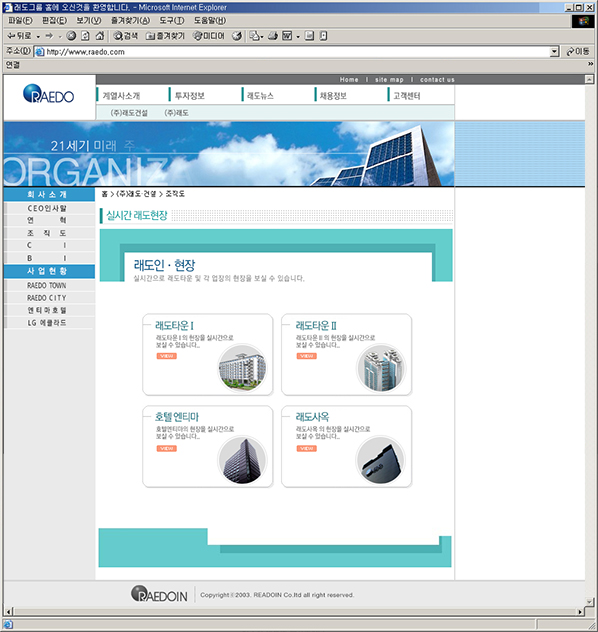
Task: Open Search (검색) from the toolbar
Action: [125, 36]
